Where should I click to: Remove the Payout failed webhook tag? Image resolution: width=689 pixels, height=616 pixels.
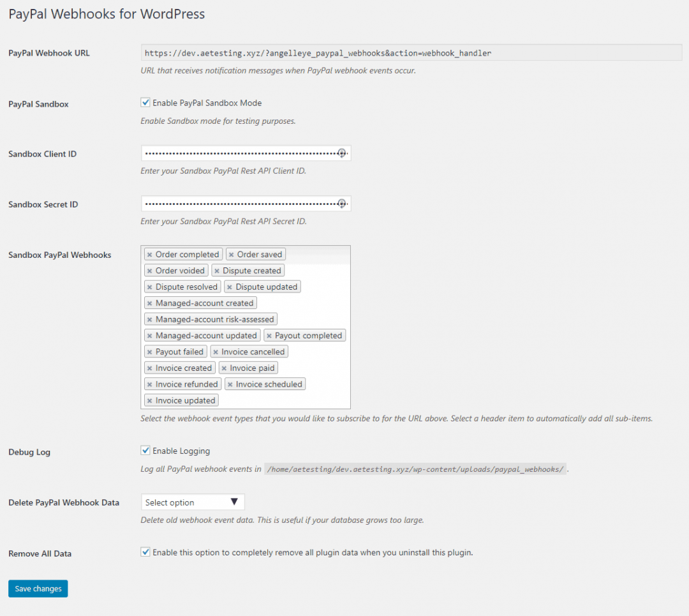coord(149,351)
